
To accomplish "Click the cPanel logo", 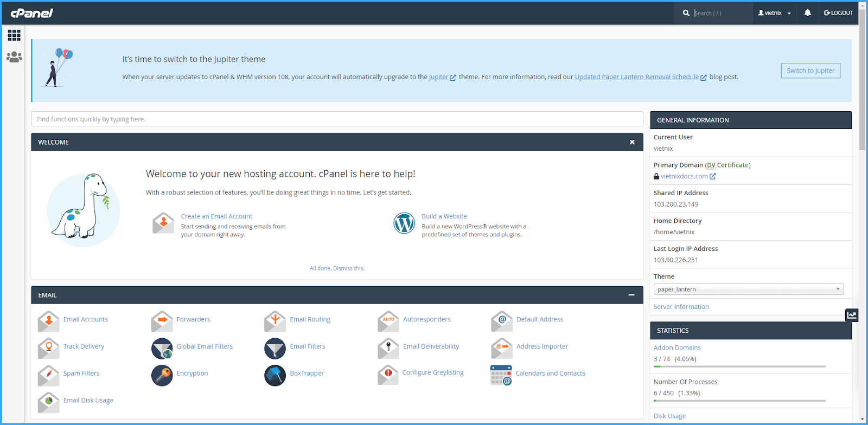I will click(32, 13).
